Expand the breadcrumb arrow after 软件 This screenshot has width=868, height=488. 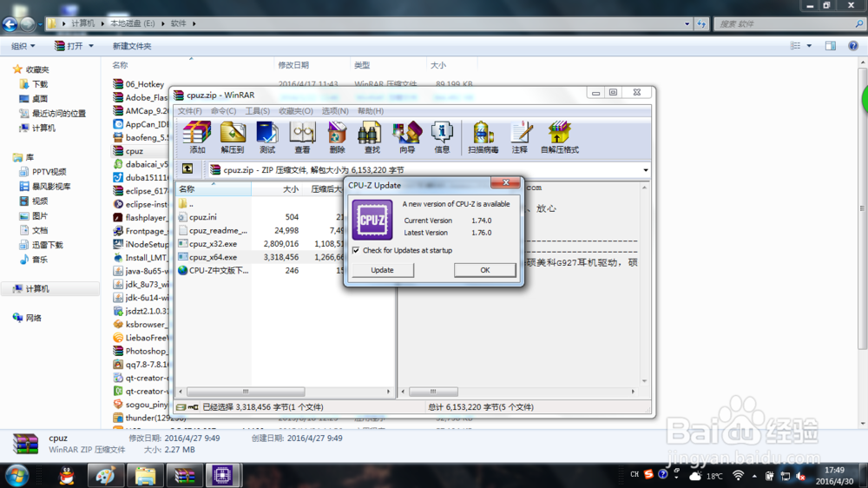194,23
